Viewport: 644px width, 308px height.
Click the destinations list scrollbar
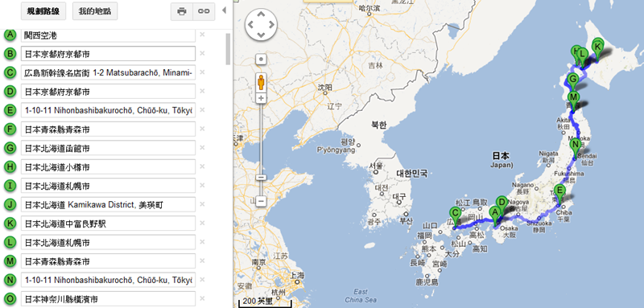(x=229, y=49)
